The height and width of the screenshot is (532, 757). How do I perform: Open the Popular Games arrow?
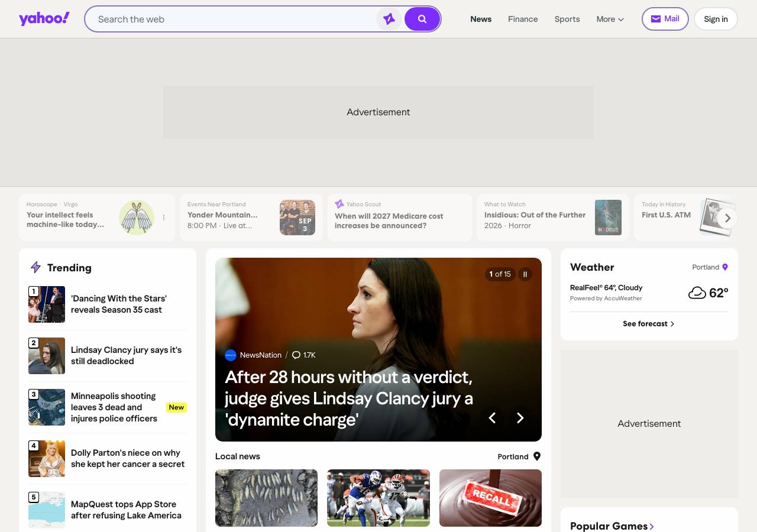[652, 526]
